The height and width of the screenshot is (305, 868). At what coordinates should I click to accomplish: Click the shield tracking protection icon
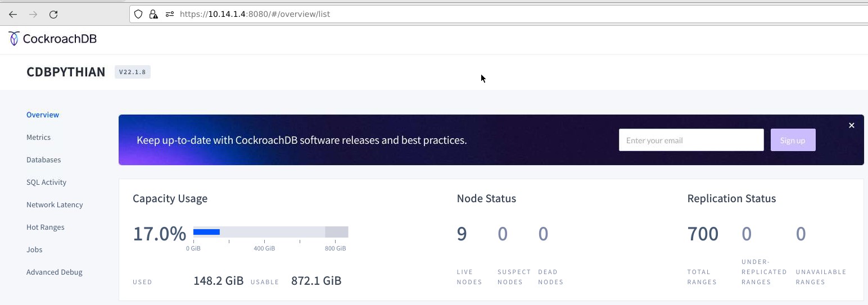tap(138, 14)
